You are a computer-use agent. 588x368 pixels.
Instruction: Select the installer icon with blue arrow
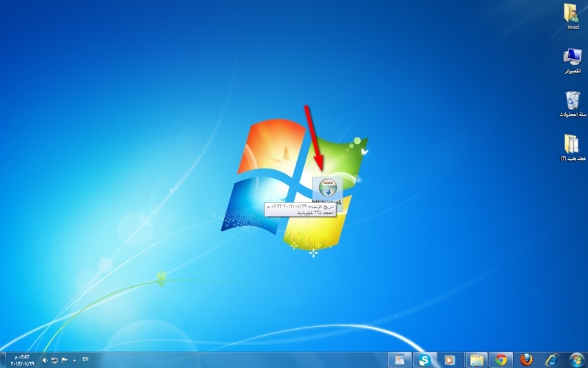point(328,188)
